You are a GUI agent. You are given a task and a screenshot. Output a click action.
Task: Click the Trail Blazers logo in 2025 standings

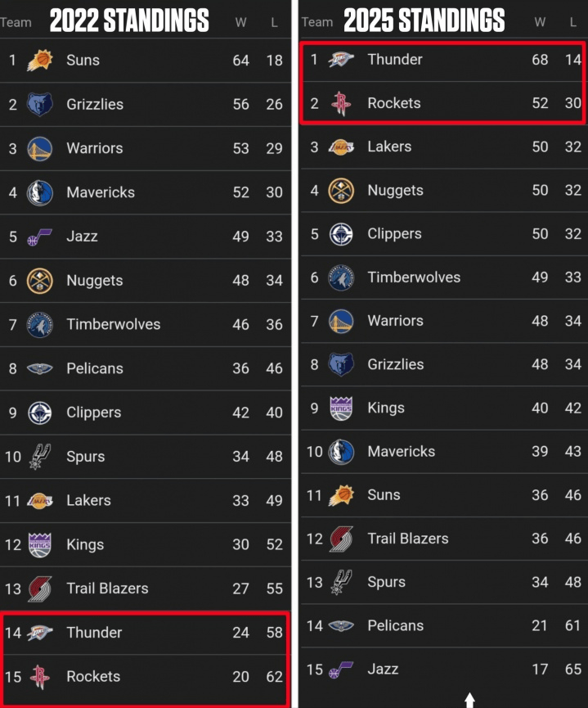click(340, 539)
